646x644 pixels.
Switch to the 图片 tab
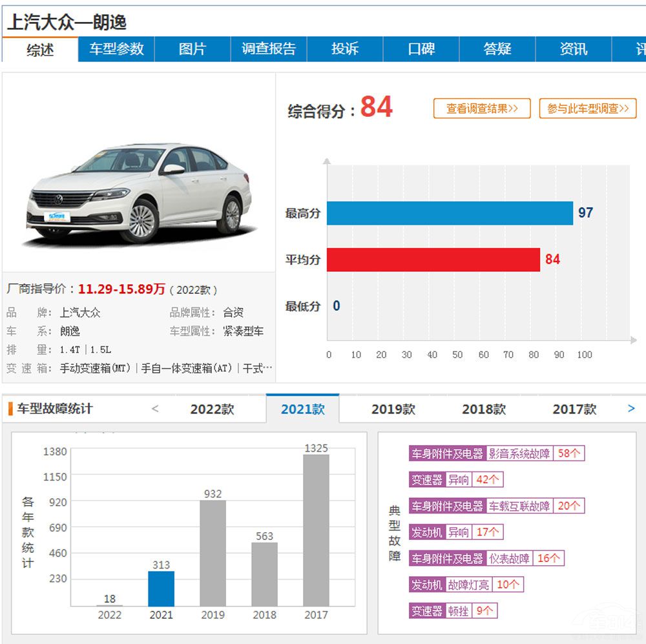[x=193, y=49]
